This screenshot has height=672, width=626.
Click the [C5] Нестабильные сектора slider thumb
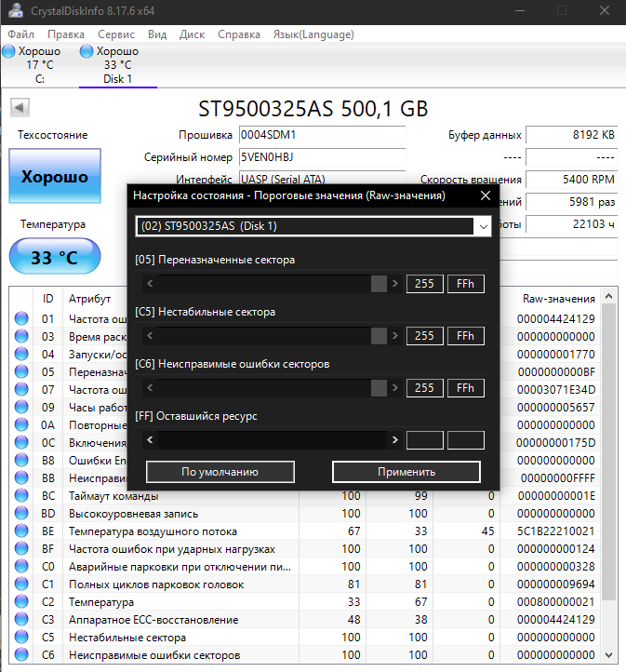[379, 336]
